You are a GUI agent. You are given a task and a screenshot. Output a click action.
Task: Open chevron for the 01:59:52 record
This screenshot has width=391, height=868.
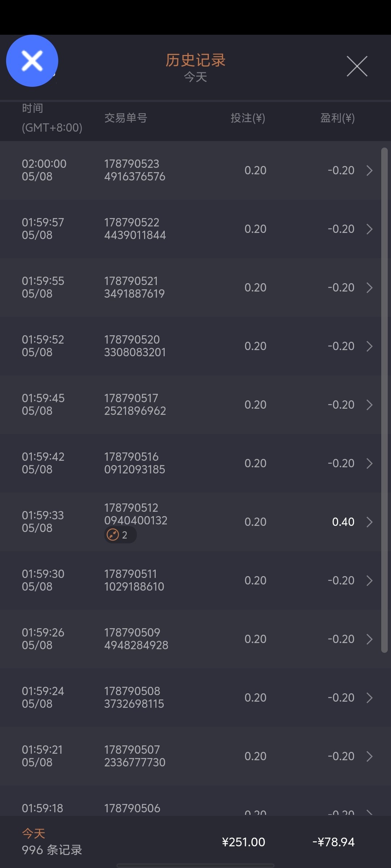pyautogui.click(x=369, y=346)
